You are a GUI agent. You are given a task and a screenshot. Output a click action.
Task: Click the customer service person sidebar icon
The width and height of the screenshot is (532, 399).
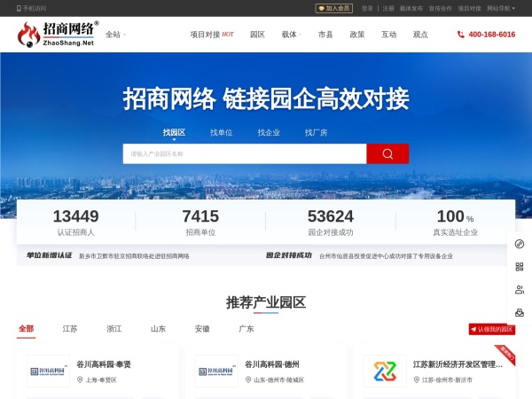[x=519, y=290]
